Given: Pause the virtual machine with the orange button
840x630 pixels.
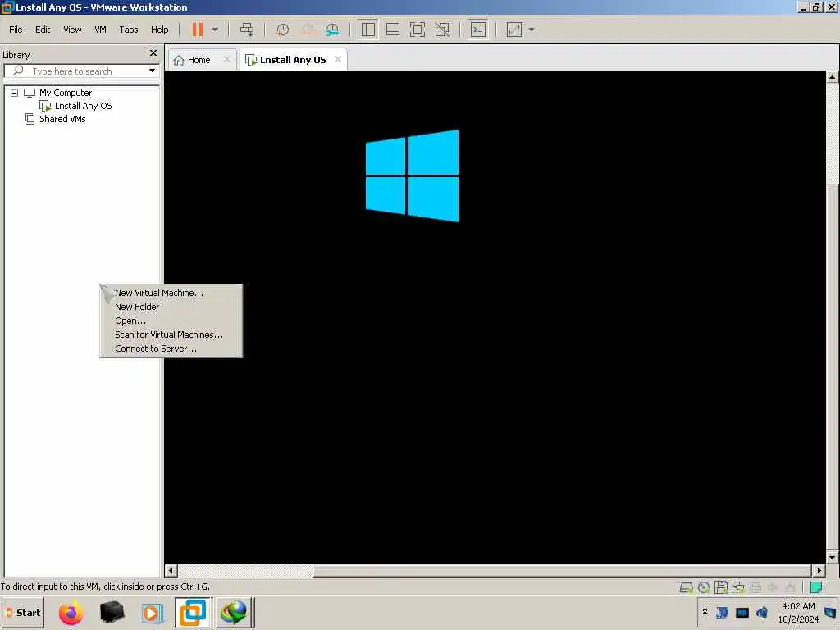Looking at the screenshot, I should [197, 30].
